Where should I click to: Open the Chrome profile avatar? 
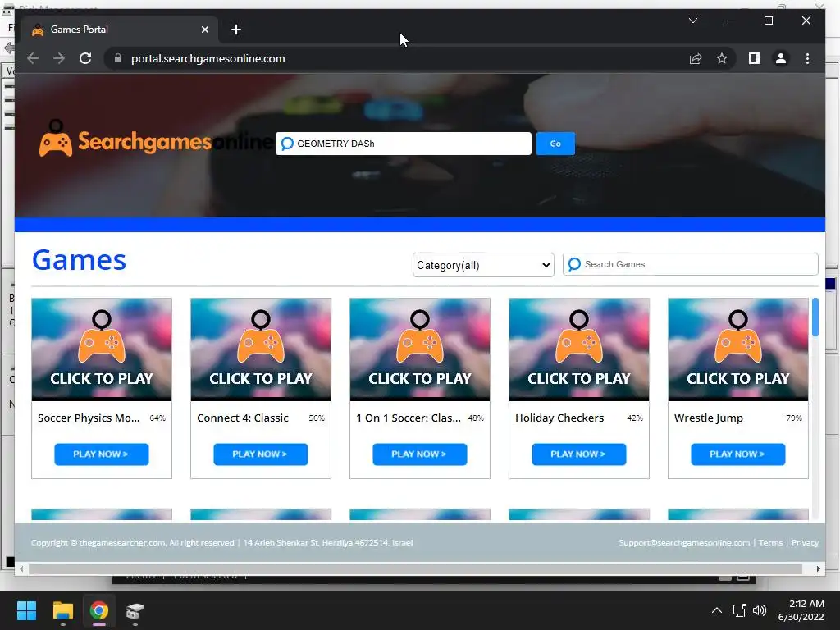coord(781,58)
